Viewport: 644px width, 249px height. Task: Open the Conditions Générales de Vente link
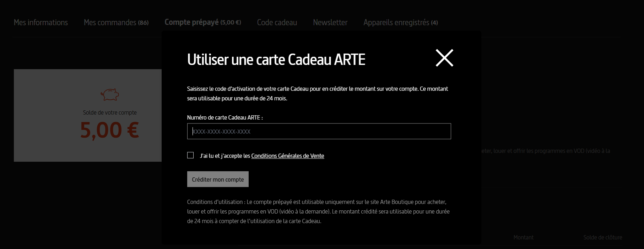pos(288,156)
